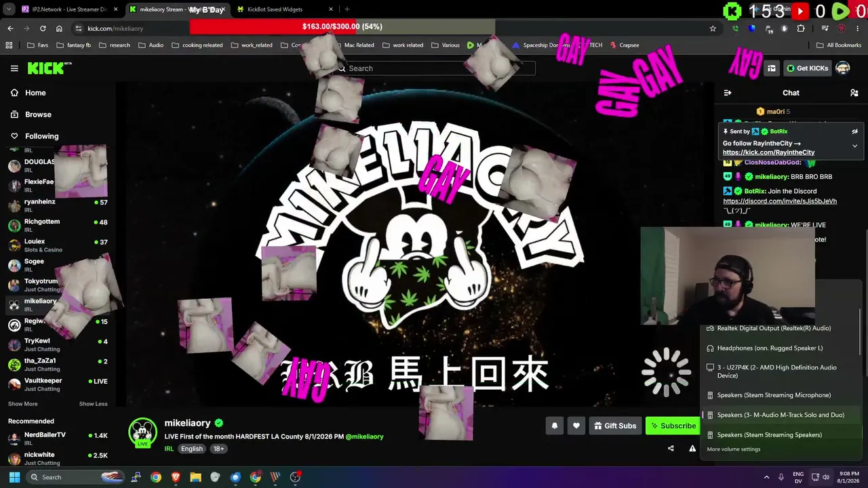Open Richgottem's channel in the sidebar
This screenshot has width=868, height=488.
point(58,225)
